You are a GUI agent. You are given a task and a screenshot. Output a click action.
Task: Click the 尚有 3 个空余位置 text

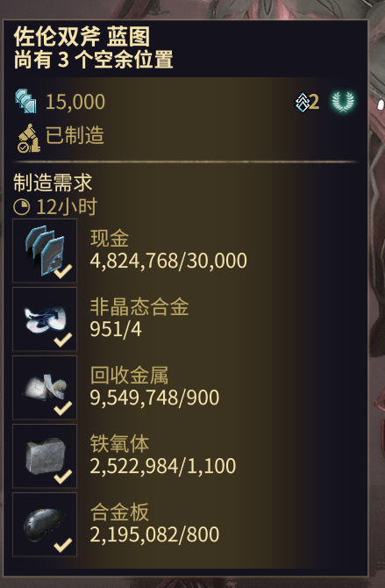pos(93,60)
